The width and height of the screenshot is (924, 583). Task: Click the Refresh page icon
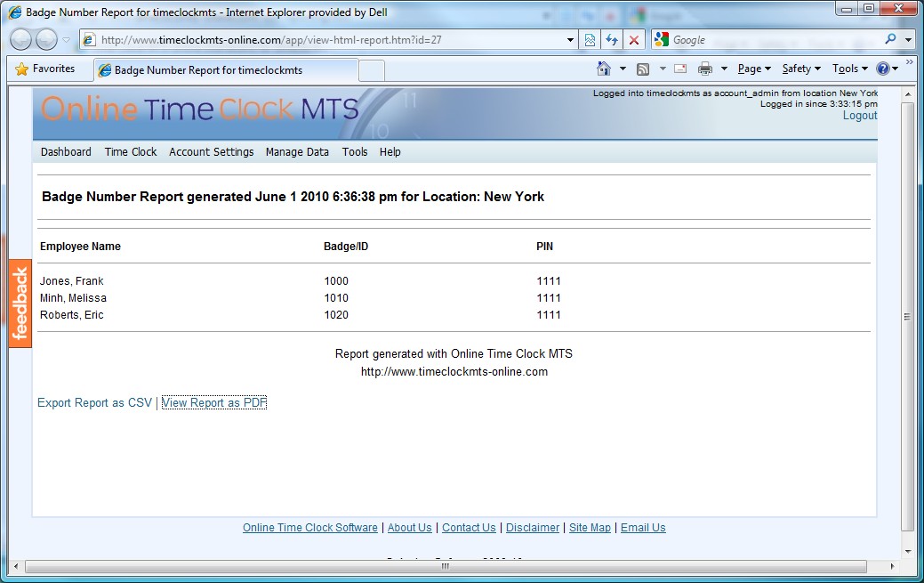pyautogui.click(x=612, y=40)
